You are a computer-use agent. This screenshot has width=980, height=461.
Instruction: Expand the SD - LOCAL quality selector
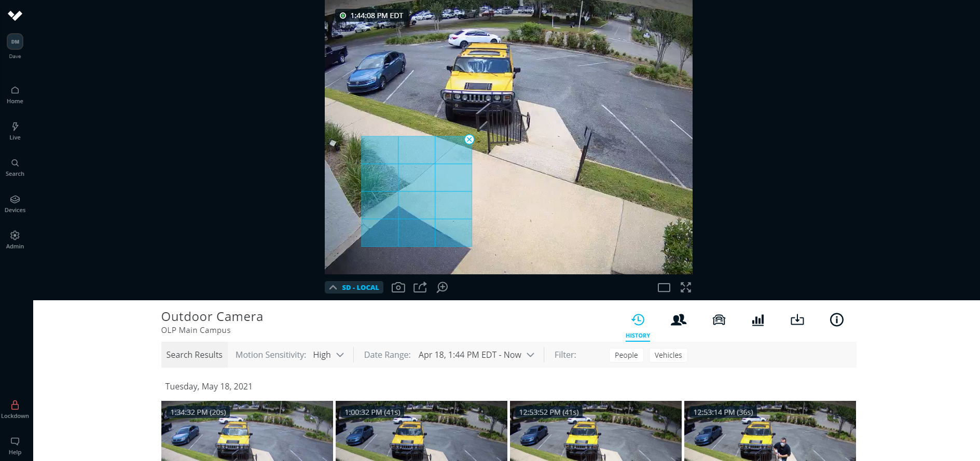(x=354, y=287)
